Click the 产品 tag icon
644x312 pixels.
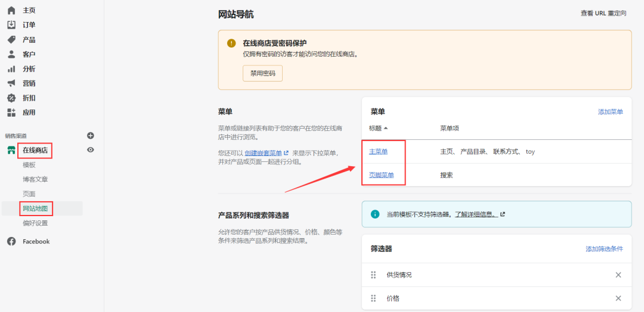point(11,39)
